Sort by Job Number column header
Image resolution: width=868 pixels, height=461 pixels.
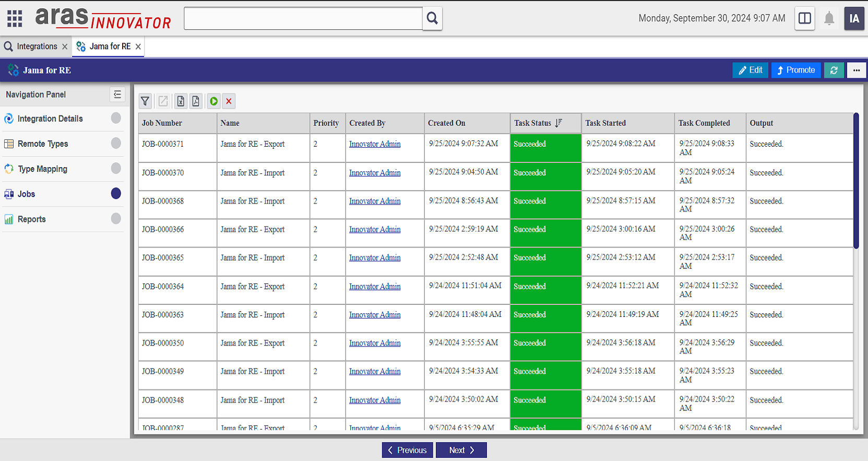(x=177, y=123)
